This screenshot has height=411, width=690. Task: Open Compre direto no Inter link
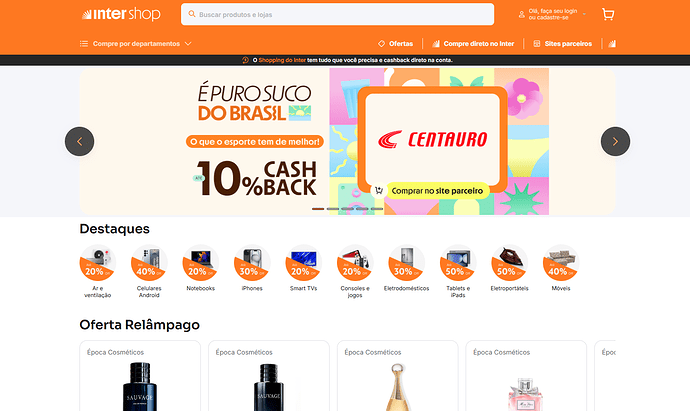point(473,44)
